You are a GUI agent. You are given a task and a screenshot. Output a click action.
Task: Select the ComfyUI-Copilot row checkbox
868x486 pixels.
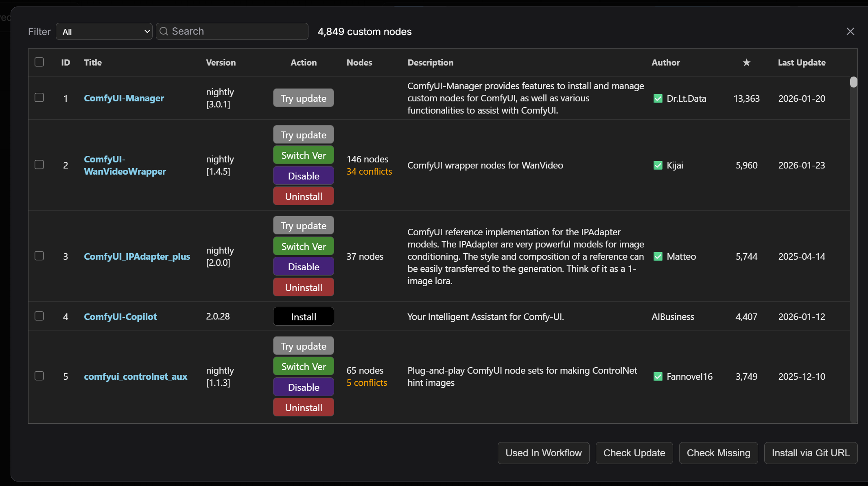pyautogui.click(x=39, y=316)
